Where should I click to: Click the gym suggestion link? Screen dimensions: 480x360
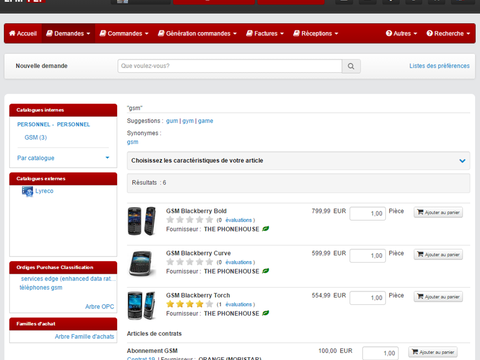tap(188, 121)
